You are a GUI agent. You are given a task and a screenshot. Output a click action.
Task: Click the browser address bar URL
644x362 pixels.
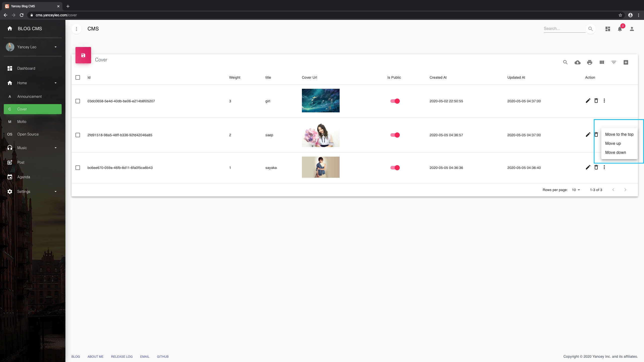tap(56, 15)
